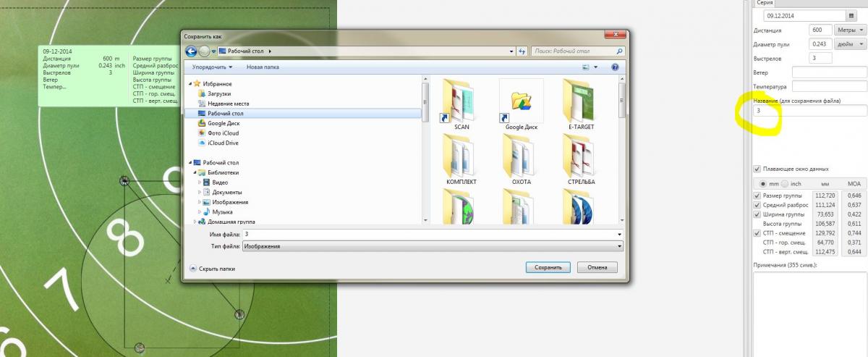Open the Упорядочить menu
This screenshot has height=357, width=868.
point(212,67)
